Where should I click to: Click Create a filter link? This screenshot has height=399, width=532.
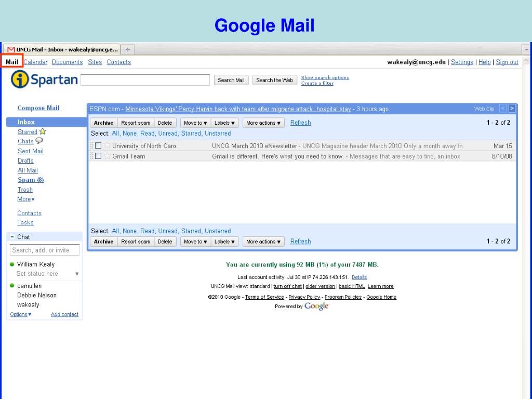tap(317, 83)
